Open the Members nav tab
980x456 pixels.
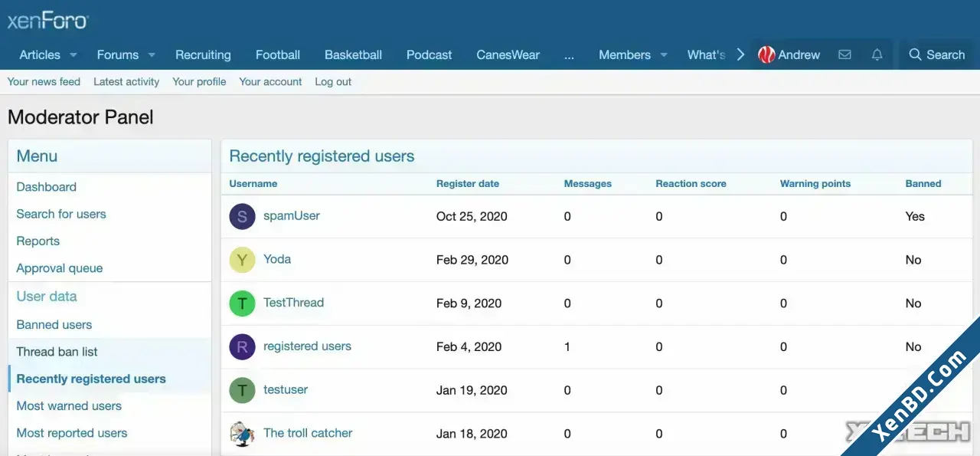pyautogui.click(x=625, y=55)
